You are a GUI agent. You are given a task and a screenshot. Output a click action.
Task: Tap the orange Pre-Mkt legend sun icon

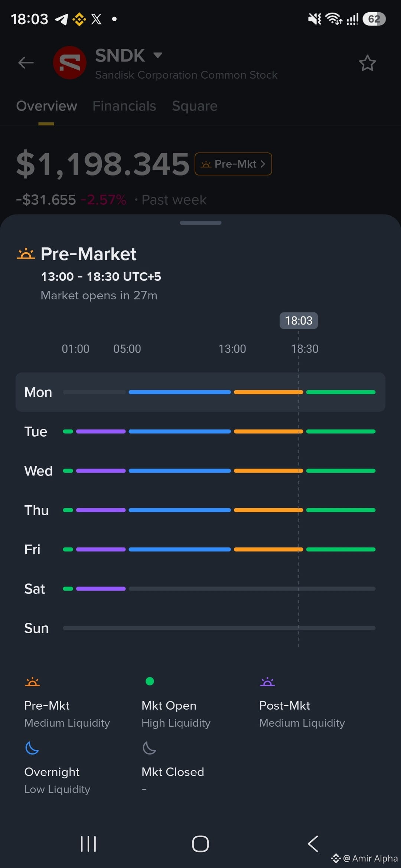coord(32,682)
